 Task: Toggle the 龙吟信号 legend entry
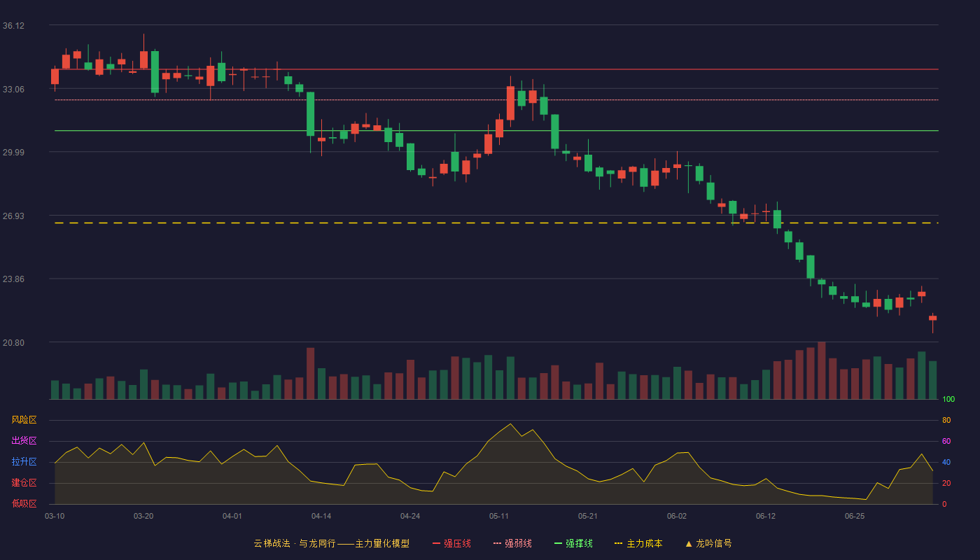(x=708, y=543)
